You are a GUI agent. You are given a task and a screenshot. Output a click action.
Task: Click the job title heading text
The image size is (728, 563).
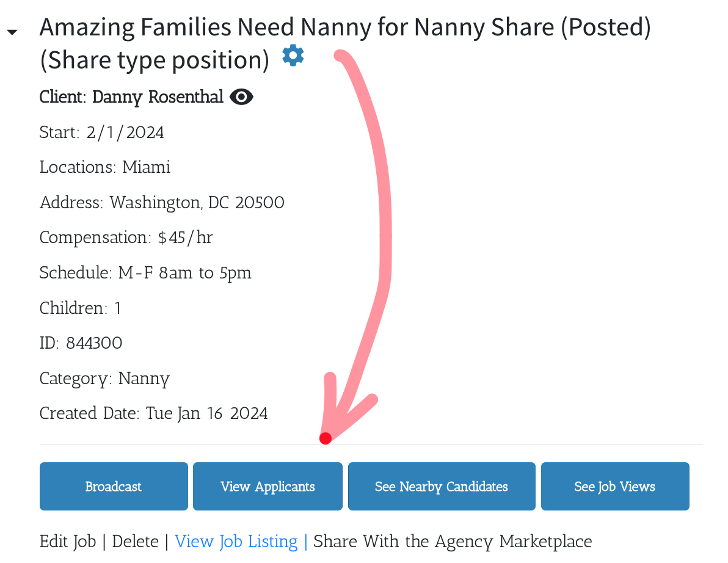[x=345, y=43]
